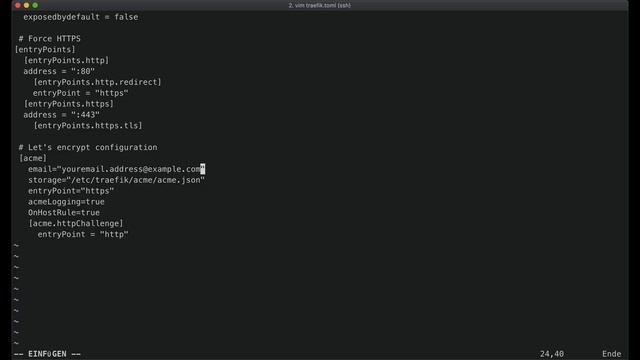Click the 'entryPoint = "http"' line

[83, 235]
